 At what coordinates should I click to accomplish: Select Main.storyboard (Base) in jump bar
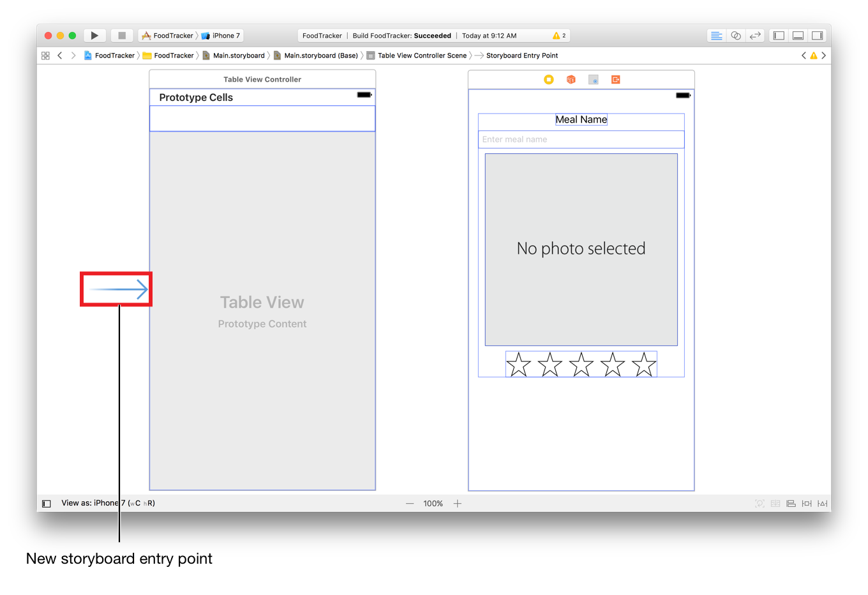(316, 56)
